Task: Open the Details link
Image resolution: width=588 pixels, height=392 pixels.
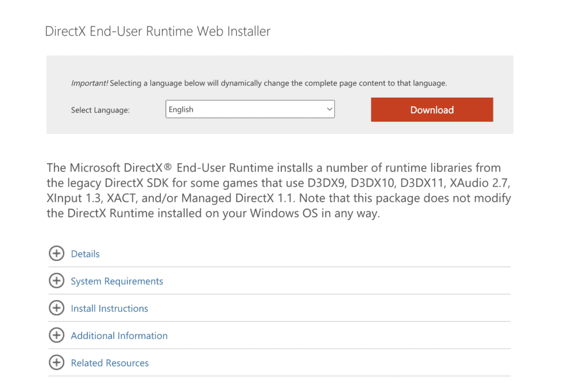Action: (85, 254)
